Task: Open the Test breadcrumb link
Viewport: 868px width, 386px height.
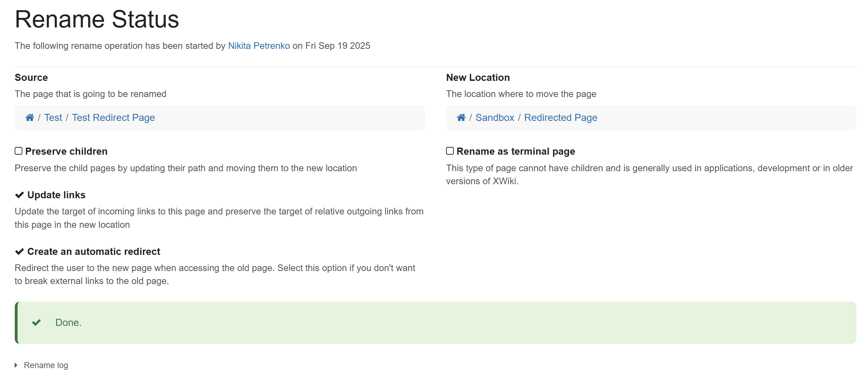Action: click(x=53, y=117)
